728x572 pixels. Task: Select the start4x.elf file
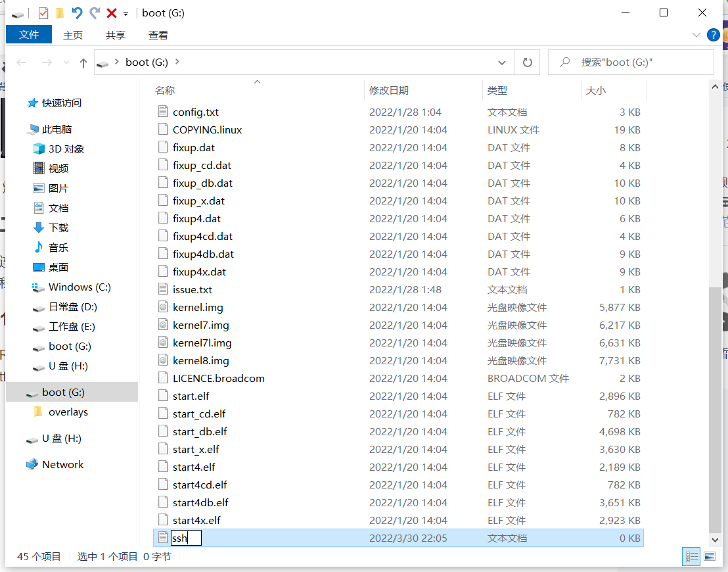(196, 521)
